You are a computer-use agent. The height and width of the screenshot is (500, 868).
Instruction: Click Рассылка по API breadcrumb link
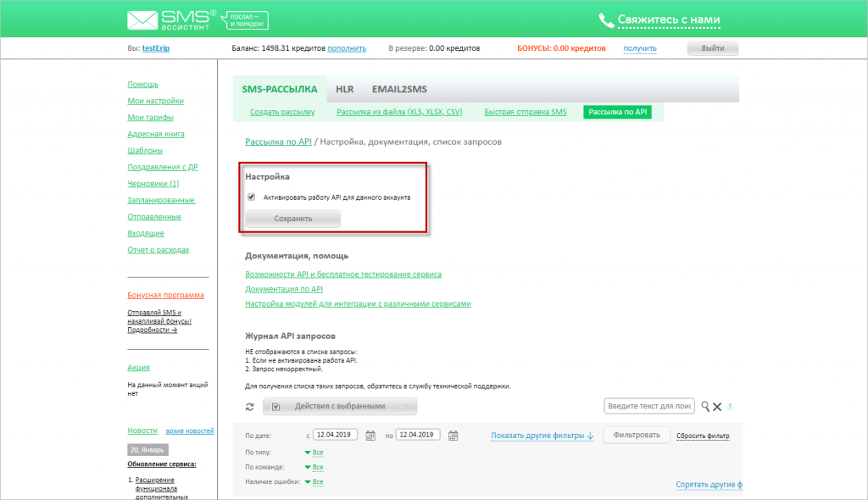click(x=278, y=142)
